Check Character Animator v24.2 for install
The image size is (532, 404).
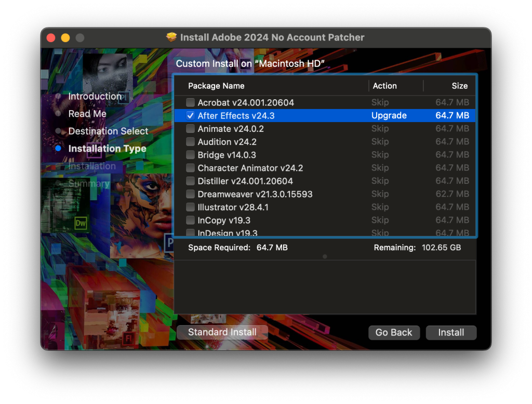pyautogui.click(x=190, y=168)
